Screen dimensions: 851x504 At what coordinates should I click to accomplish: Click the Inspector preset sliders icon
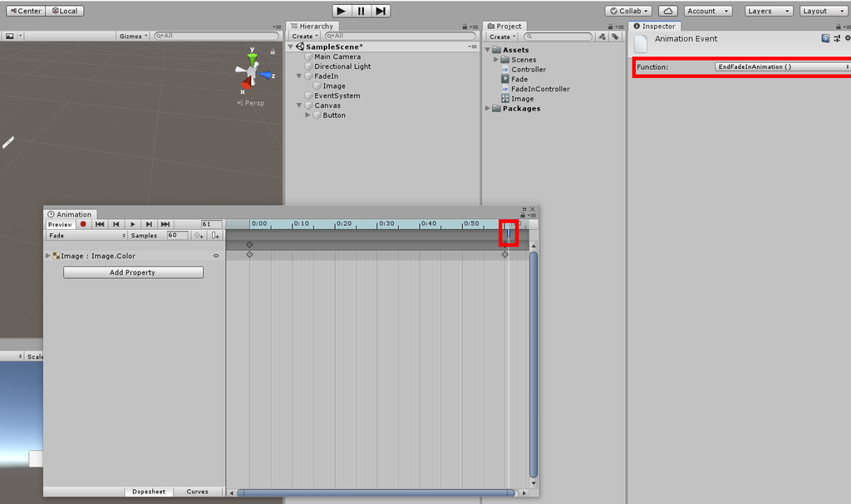click(837, 38)
